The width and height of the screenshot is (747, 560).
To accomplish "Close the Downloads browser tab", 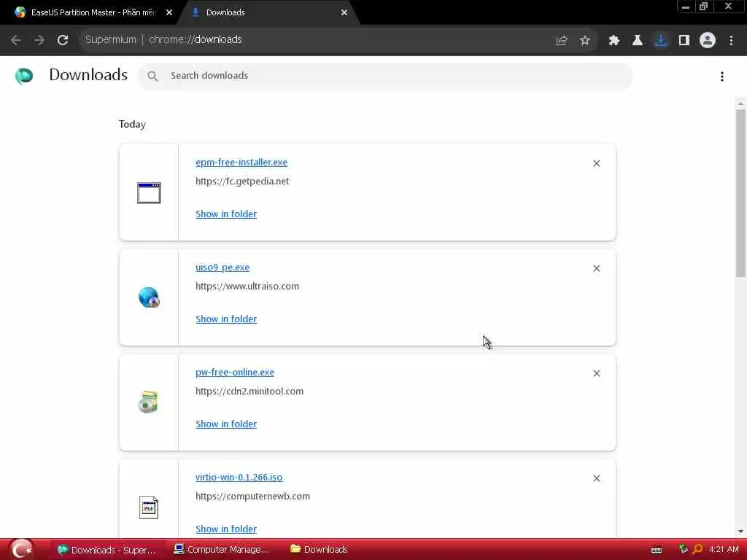I will tap(344, 12).
